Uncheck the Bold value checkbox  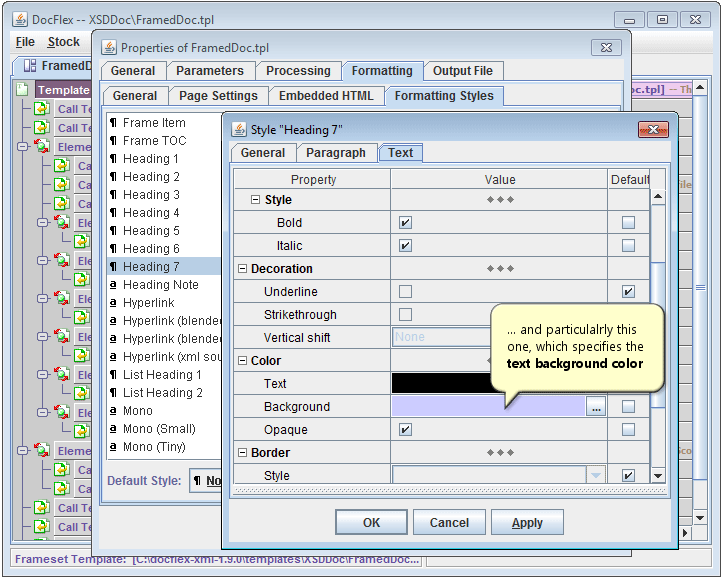point(405,223)
